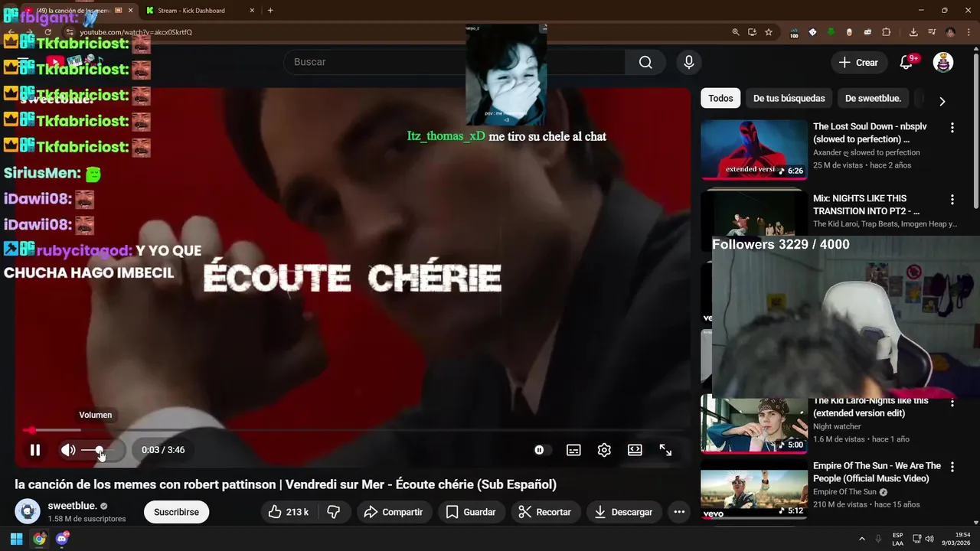
Task: Open Chrome from the taskbar
Action: click(39, 539)
